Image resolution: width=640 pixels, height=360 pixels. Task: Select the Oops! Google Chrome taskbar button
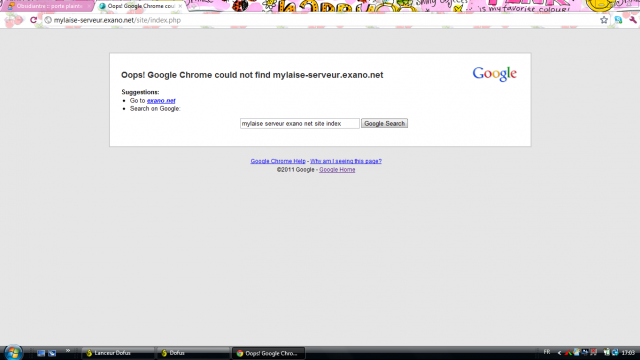coord(268,353)
